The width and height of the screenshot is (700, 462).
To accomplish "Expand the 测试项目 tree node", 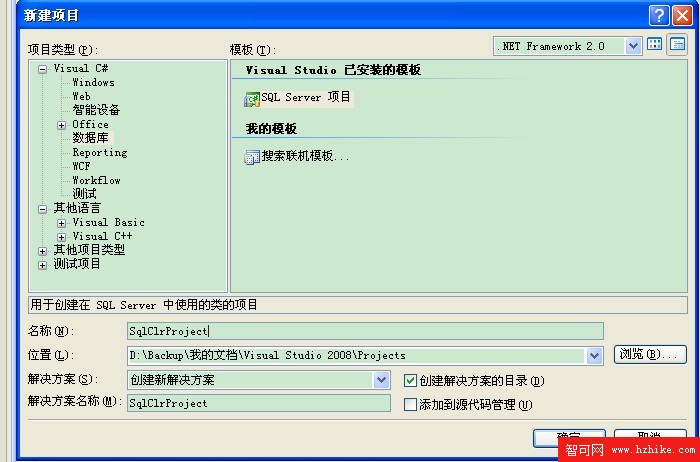I will coord(42,265).
